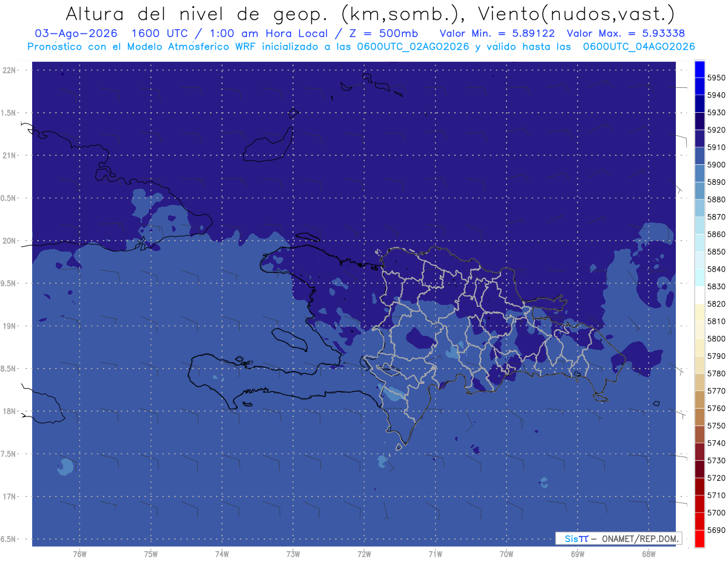
Task: Click the '8.5N' latitude label
Action: pos(10,369)
